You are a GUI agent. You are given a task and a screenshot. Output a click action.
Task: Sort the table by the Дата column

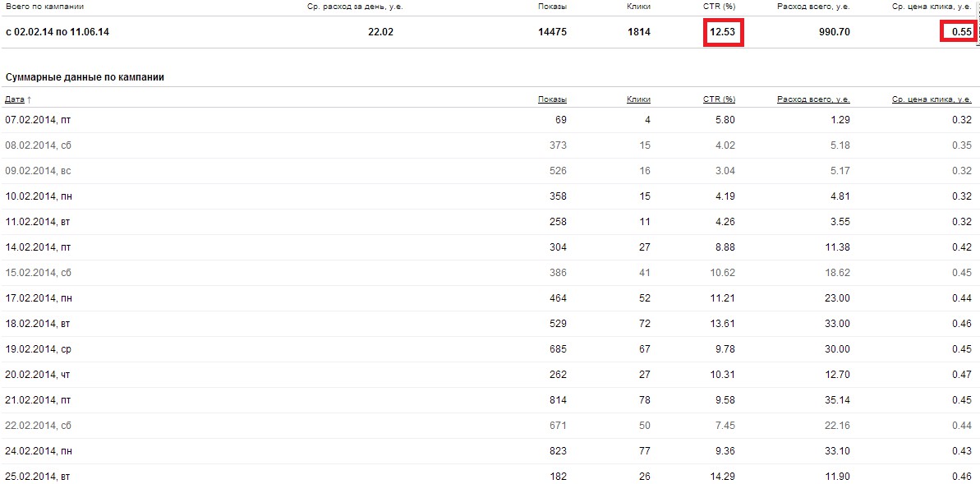tap(15, 99)
